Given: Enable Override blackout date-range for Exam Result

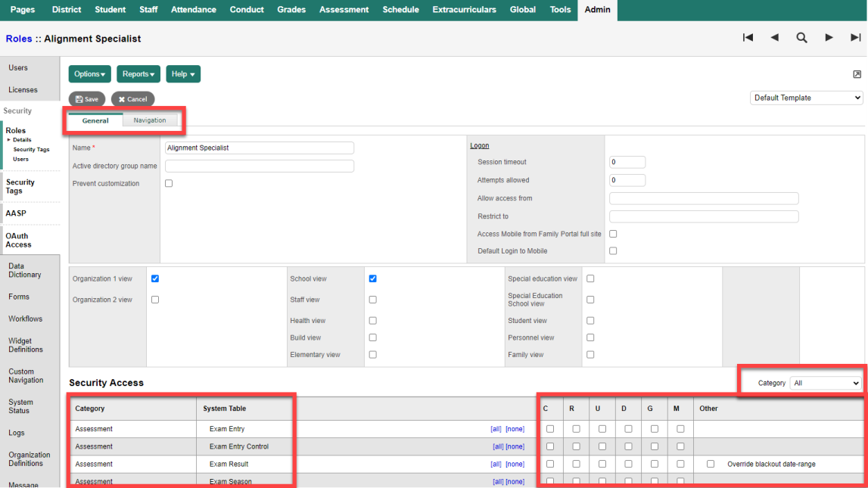Looking at the screenshot, I should [708, 464].
